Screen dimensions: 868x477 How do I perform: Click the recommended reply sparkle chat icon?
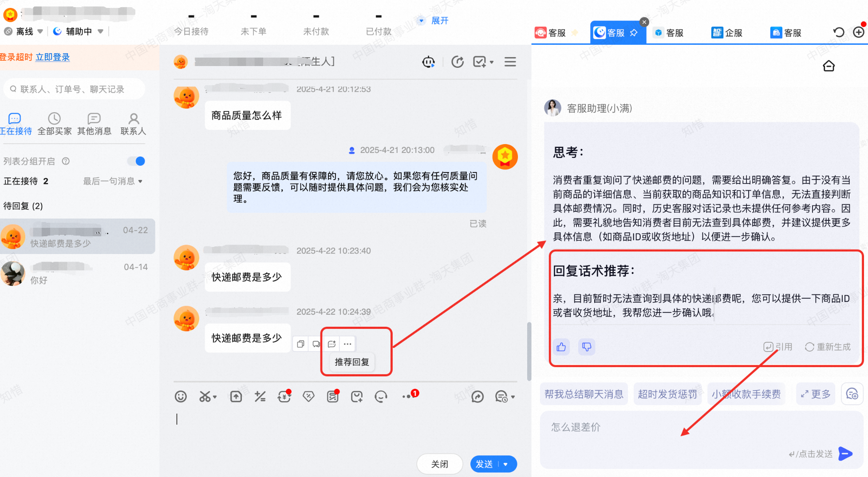[x=331, y=344]
